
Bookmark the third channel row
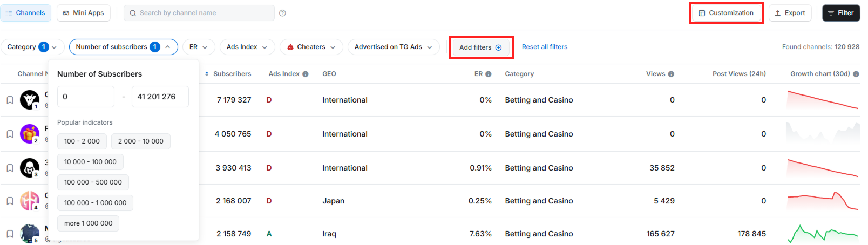10,168
